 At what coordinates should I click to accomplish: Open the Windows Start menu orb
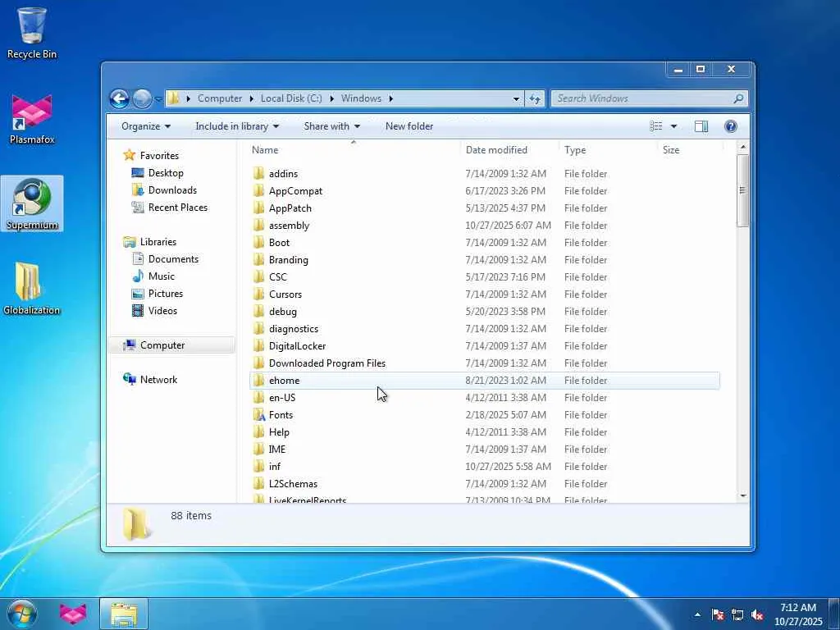click(22, 614)
